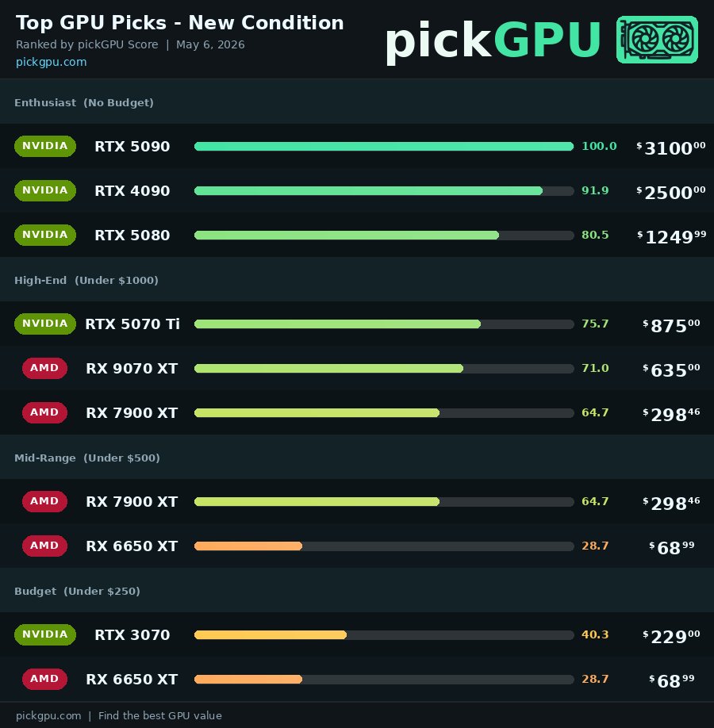Click the $635 price of the RX 9070 XT

(x=671, y=370)
